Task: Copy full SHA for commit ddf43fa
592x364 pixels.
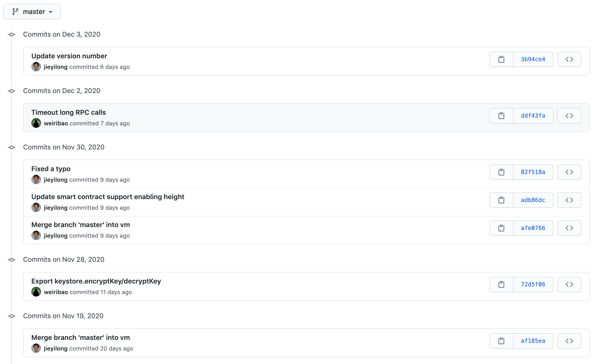Action: (501, 116)
